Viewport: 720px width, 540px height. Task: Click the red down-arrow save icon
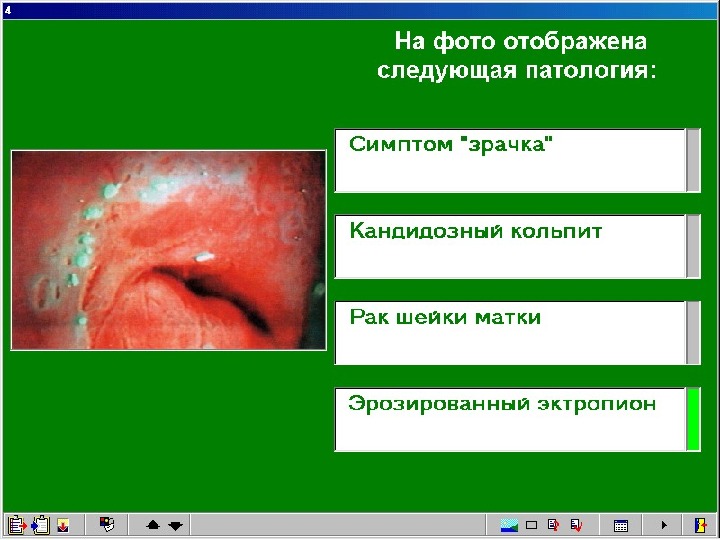pos(63,525)
